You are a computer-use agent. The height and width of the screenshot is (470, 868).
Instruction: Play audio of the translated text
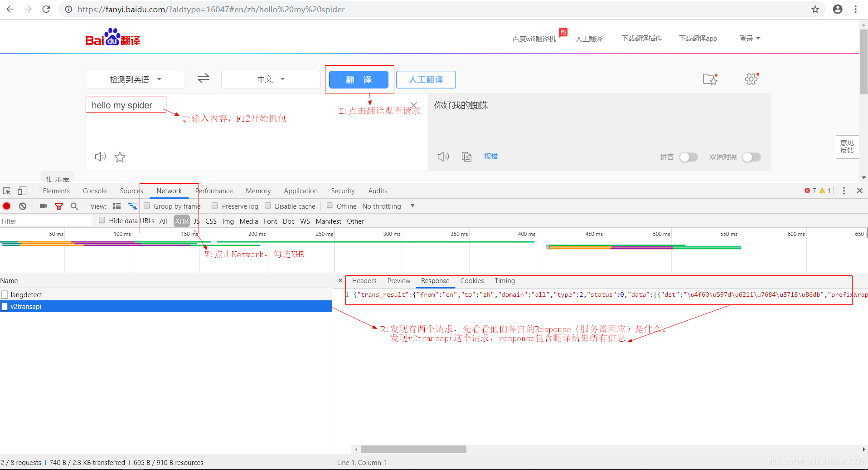tap(443, 157)
